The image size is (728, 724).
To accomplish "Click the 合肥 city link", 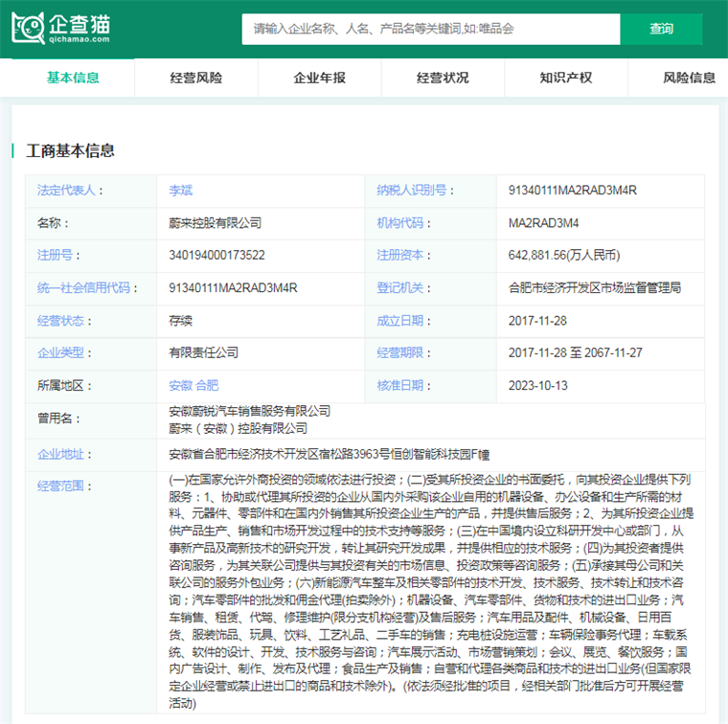I will click(x=207, y=386).
